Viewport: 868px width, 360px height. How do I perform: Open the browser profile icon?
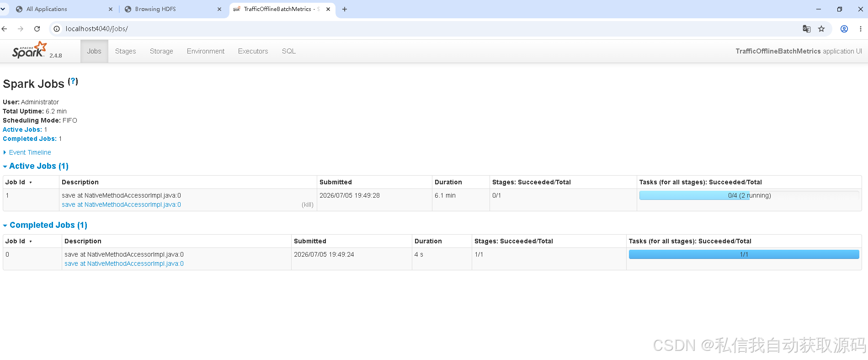pos(844,29)
